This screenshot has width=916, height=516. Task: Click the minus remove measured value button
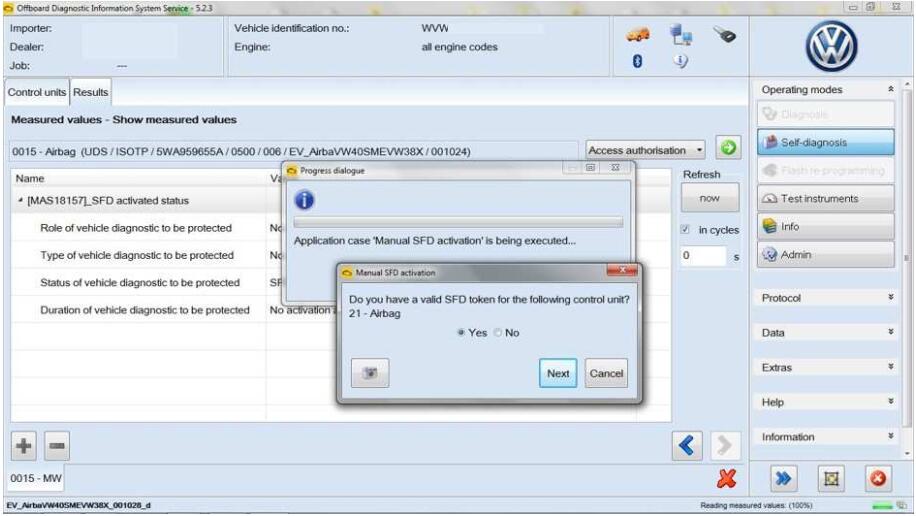tap(57, 446)
